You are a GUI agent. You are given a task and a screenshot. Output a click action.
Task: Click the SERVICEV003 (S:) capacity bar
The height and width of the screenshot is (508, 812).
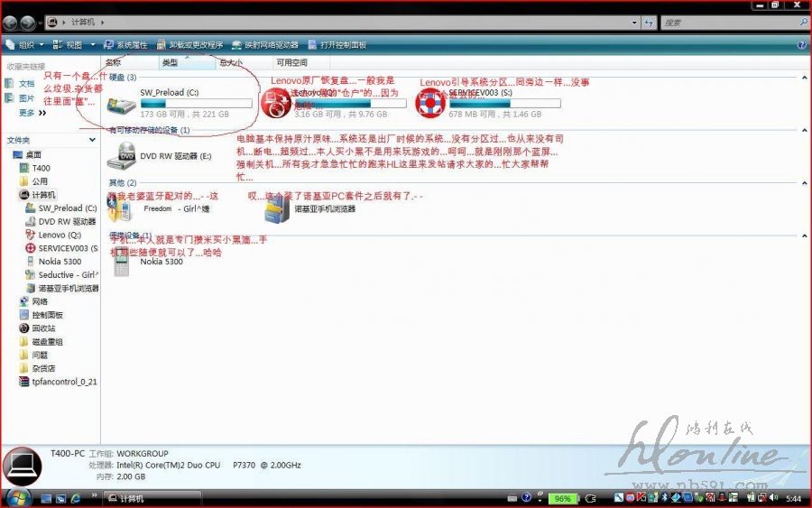505,104
